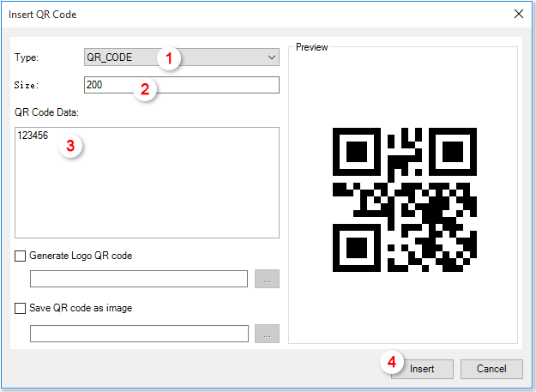Enable Generate Logo QR code checkbox
This screenshot has width=536, height=392.
[21, 256]
